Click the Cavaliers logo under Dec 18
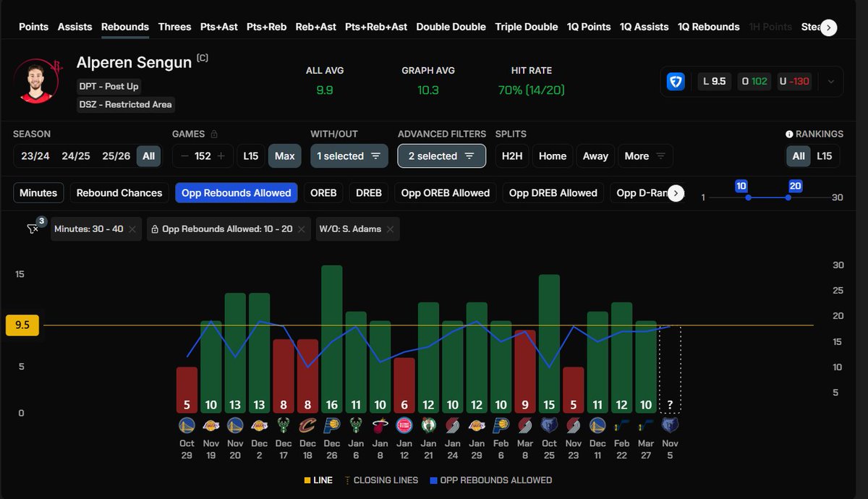Viewport: 868px width, 499px height. pyautogui.click(x=307, y=425)
